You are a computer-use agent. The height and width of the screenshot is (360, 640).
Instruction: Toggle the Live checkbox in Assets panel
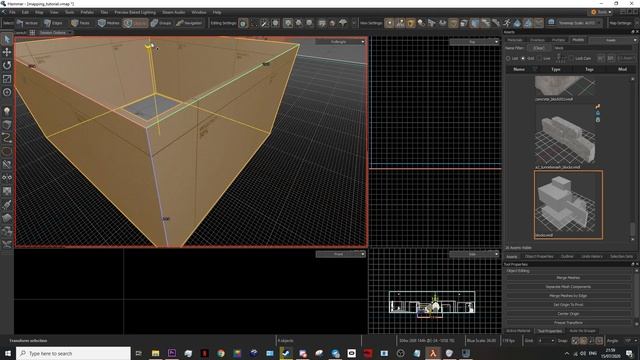(540, 58)
